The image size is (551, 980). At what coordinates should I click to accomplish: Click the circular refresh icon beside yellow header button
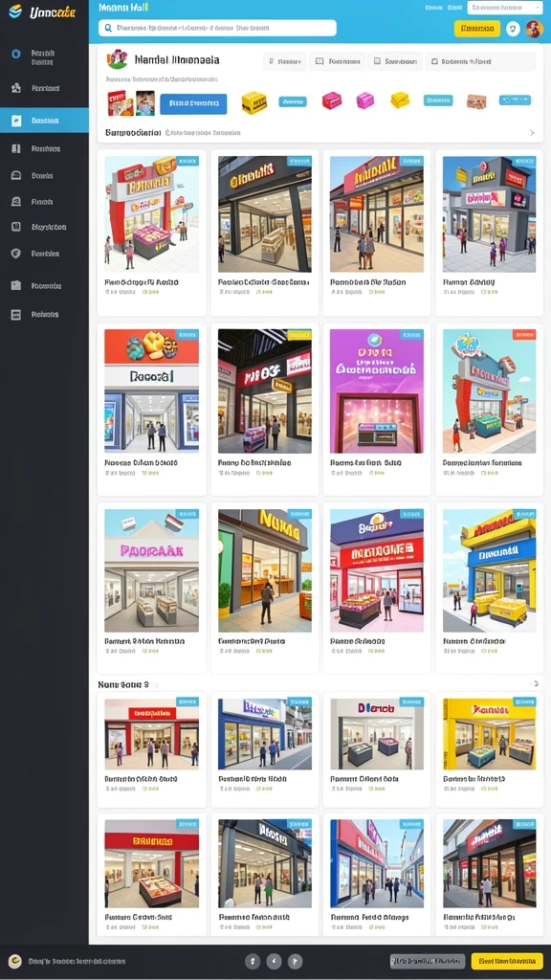(513, 28)
